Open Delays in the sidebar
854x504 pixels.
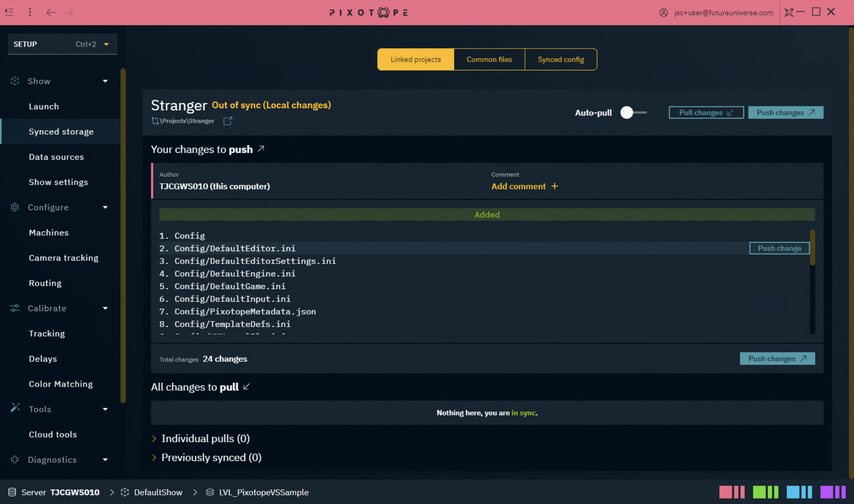[61, 359]
